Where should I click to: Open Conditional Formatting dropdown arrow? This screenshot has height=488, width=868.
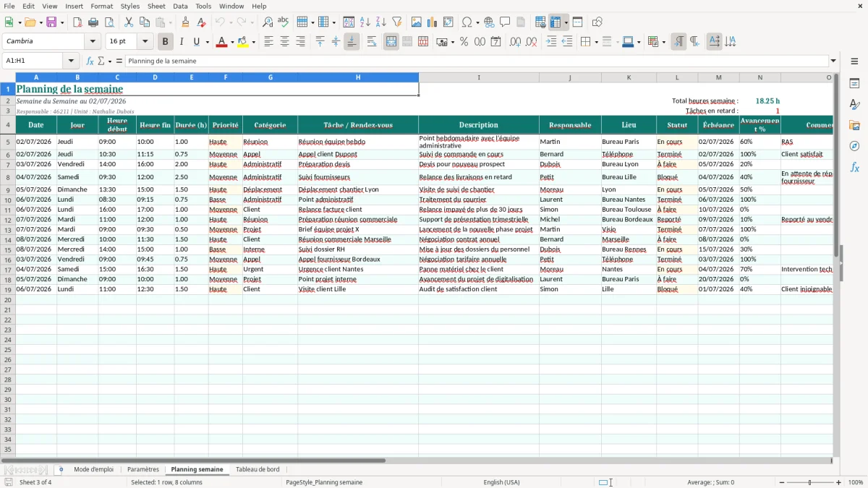663,42
